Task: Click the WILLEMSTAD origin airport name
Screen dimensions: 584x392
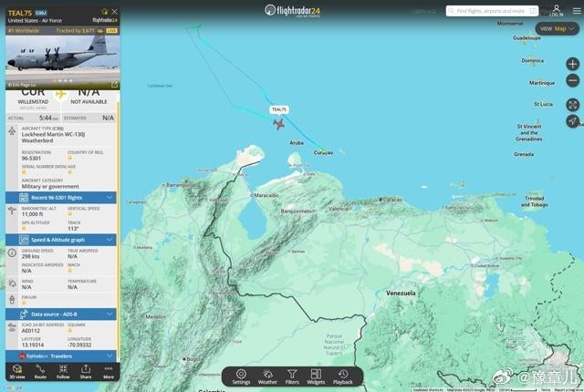Action: tap(33, 101)
